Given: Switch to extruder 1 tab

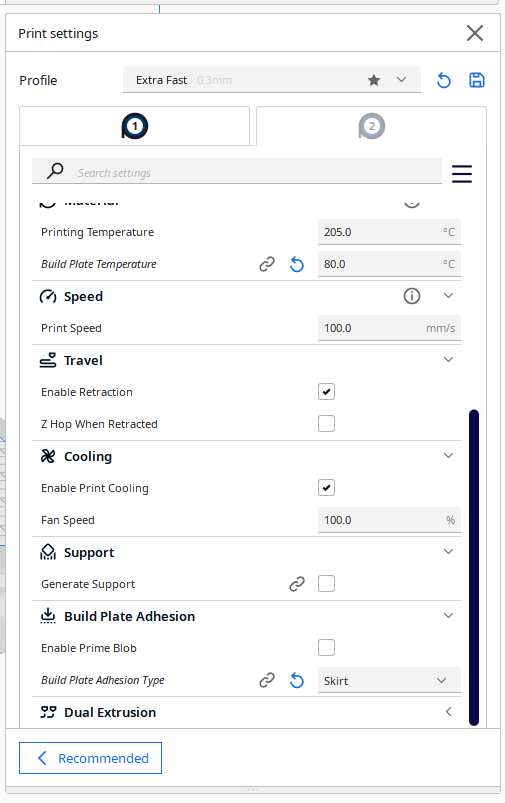Looking at the screenshot, I should click(135, 126).
